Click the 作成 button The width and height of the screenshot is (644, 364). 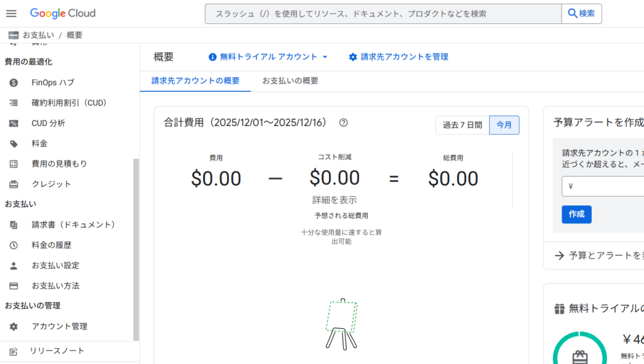[576, 214]
